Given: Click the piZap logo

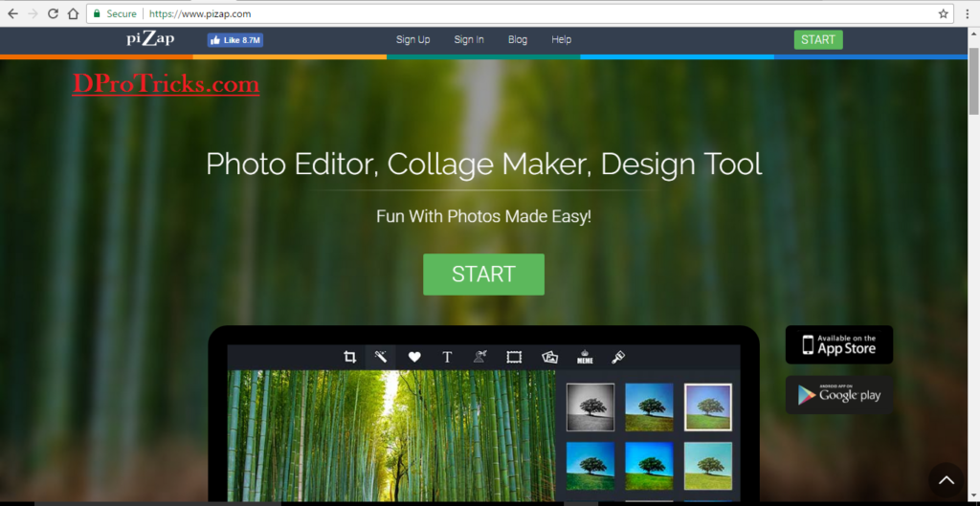Looking at the screenshot, I should [x=150, y=39].
